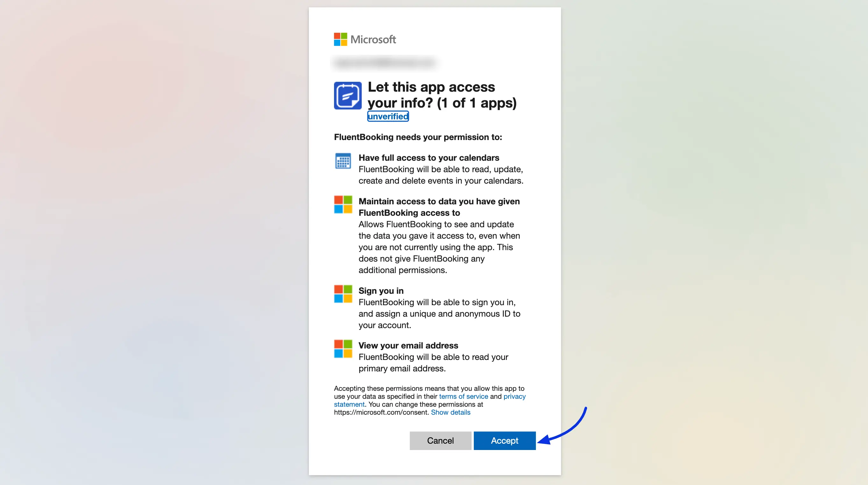Click 'FluentBooking needs your permission to:' text
This screenshot has width=868, height=485.
tap(418, 137)
